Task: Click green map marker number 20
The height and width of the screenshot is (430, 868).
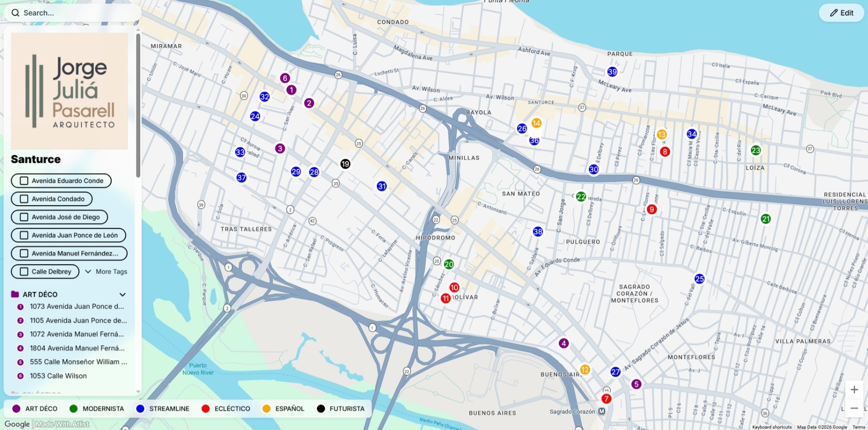Action: 449,264
